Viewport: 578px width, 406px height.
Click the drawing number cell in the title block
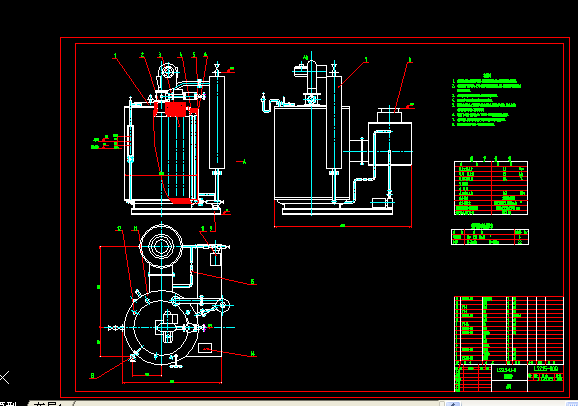click(x=546, y=368)
